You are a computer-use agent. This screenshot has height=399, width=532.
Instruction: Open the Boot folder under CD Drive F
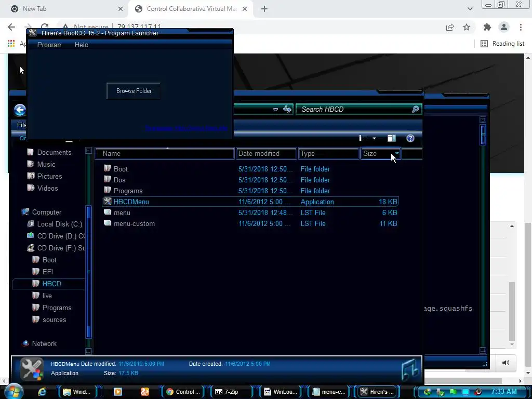tap(49, 260)
